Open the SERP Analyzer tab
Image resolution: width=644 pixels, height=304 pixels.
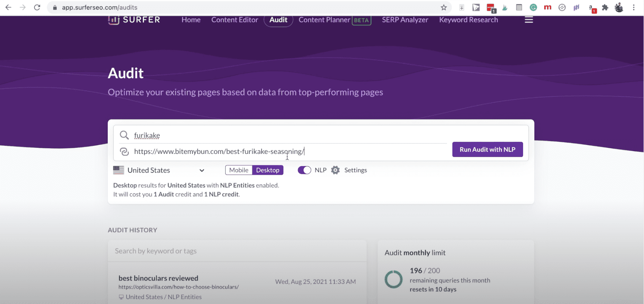coord(405,20)
